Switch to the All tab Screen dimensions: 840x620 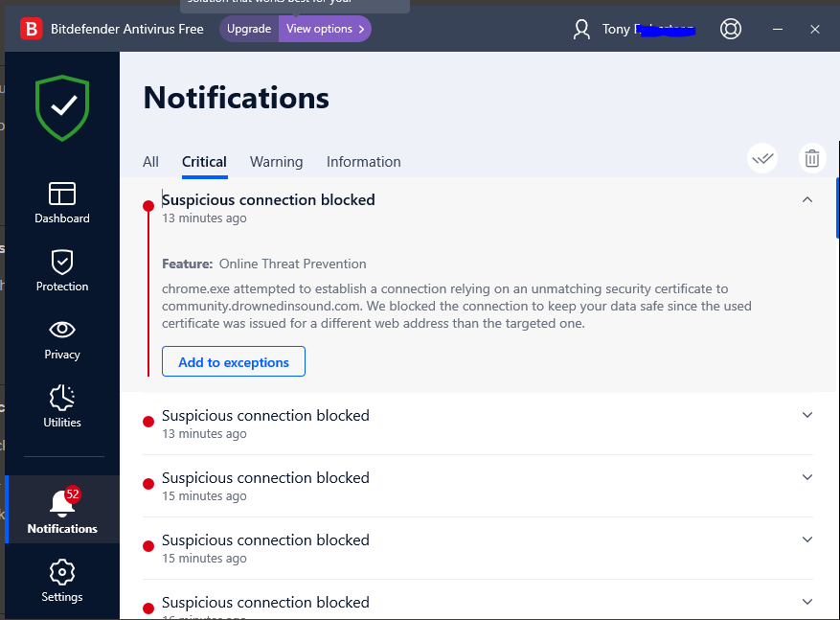click(x=150, y=162)
